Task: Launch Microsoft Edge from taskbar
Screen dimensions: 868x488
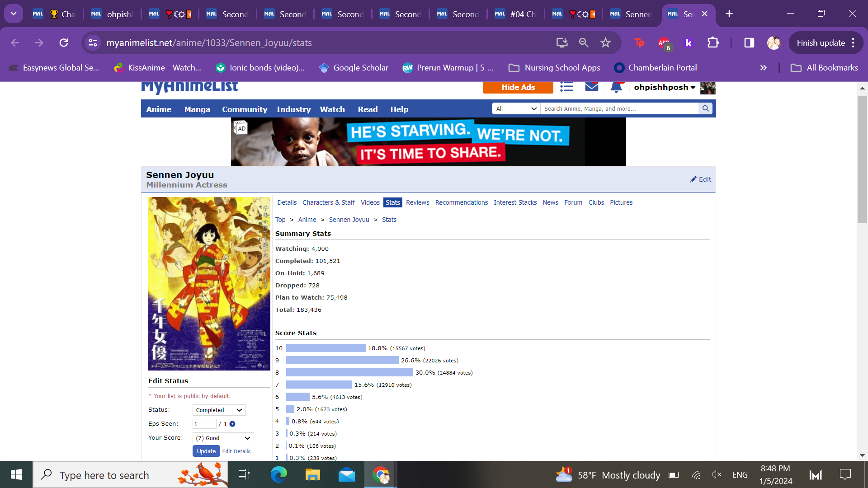Action: [x=278, y=475]
